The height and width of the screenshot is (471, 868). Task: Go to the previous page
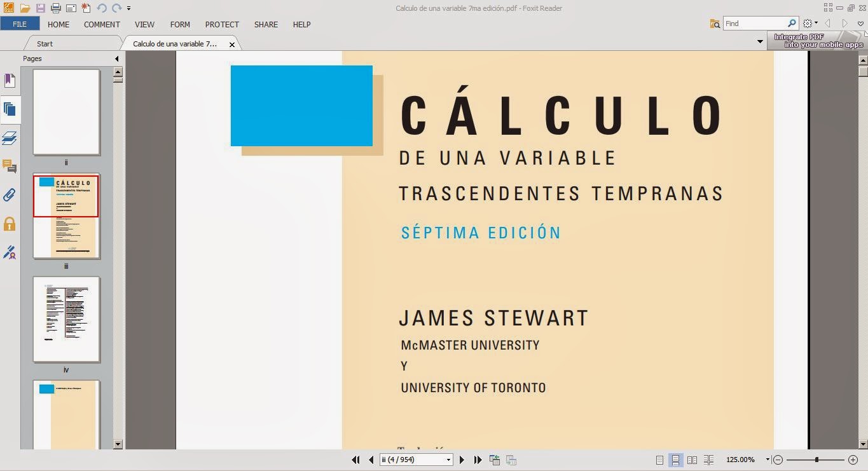371,460
